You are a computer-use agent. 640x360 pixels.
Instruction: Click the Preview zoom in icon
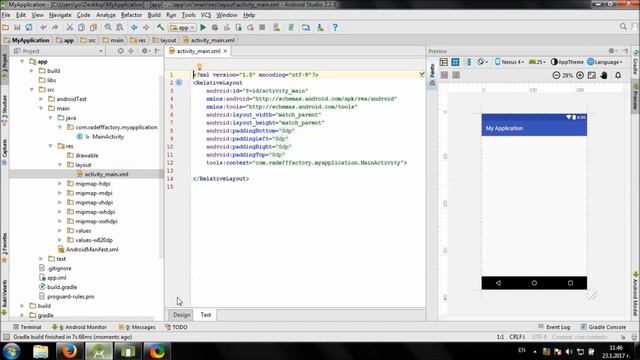(x=580, y=76)
